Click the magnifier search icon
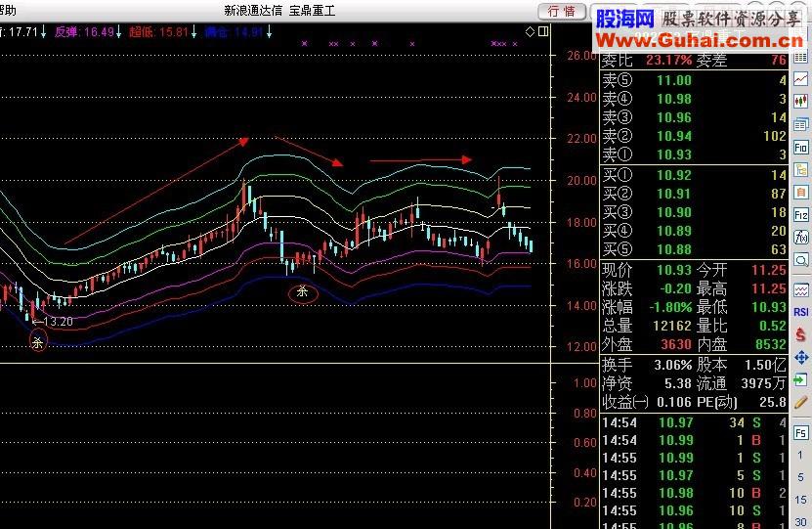This screenshot has width=812, height=529. 800,260
